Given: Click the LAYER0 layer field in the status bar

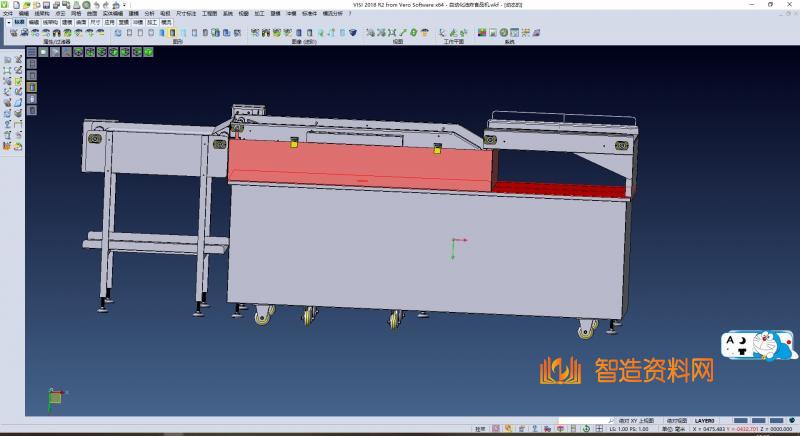Looking at the screenshot, I should coord(705,421).
